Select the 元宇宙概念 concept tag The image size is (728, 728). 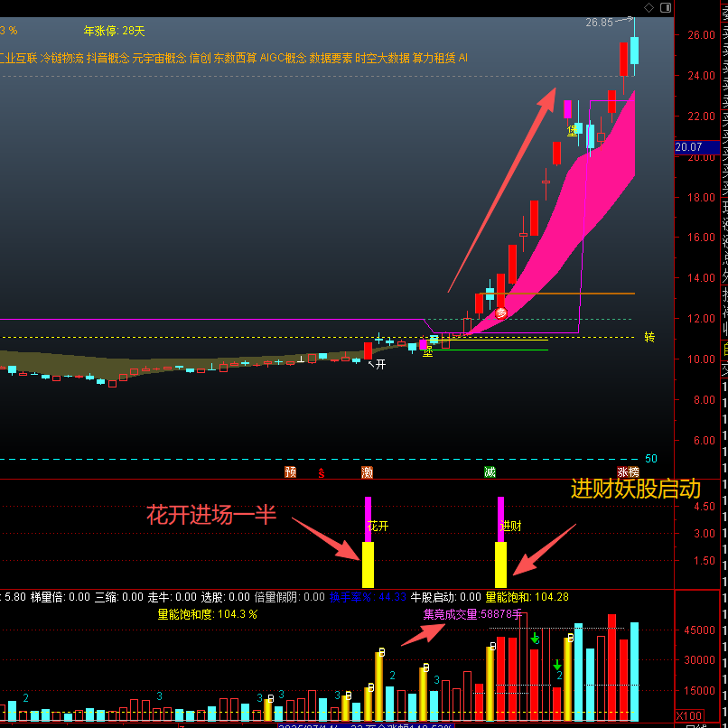(x=159, y=58)
